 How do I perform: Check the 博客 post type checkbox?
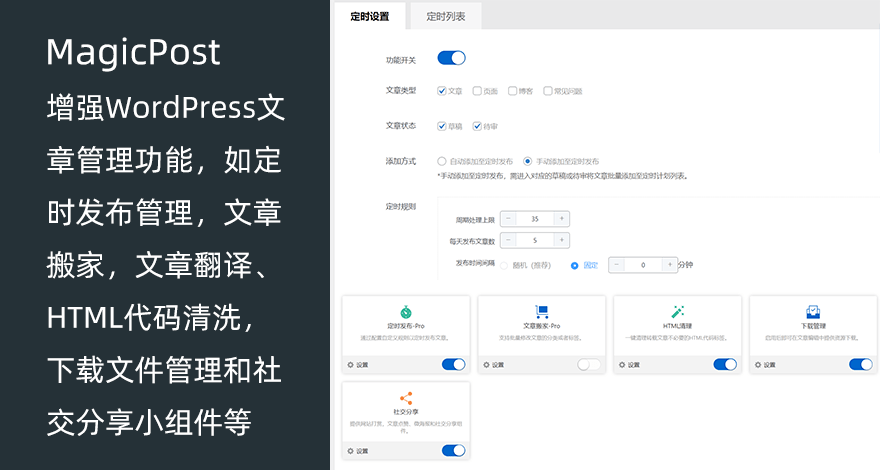tap(512, 91)
